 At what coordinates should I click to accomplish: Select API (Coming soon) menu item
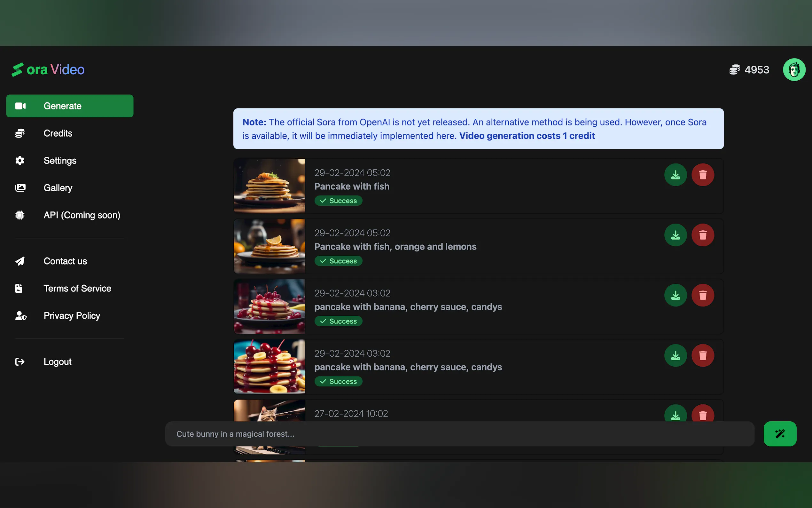(82, 215)
